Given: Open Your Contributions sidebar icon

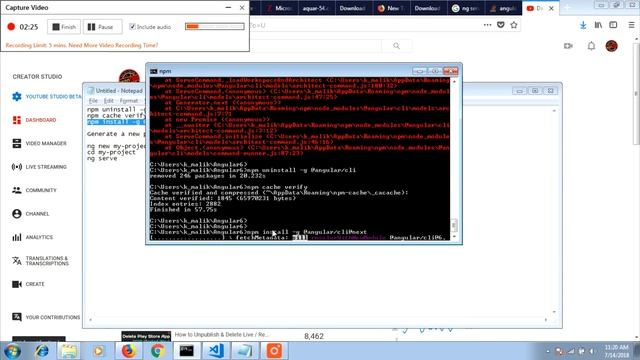Looking at the screenshot, I should (17, 317).
